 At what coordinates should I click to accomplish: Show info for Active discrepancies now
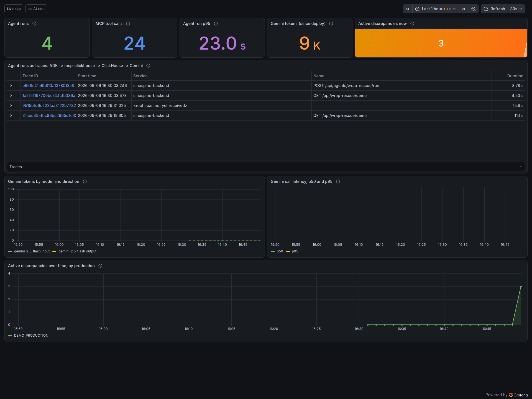412,24
